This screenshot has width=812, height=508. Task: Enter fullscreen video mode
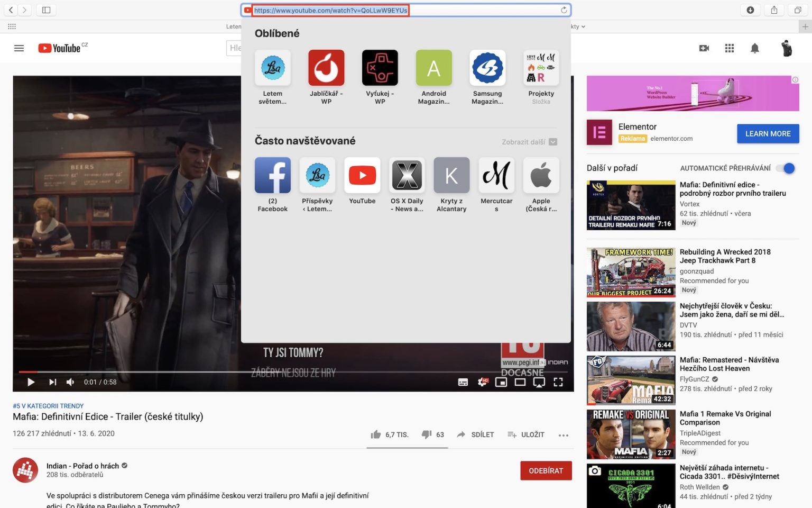pos(558,382)
